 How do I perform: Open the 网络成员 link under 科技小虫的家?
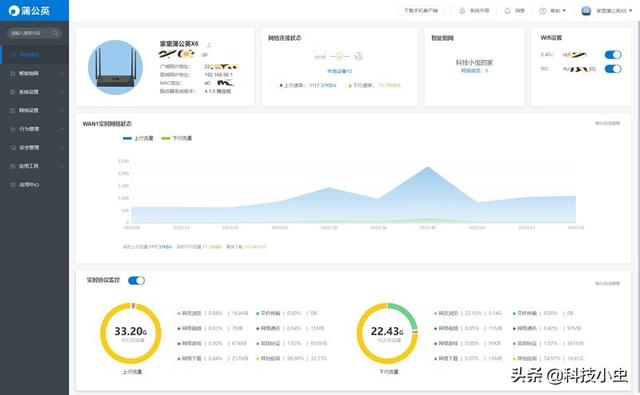tap(474, 71)
